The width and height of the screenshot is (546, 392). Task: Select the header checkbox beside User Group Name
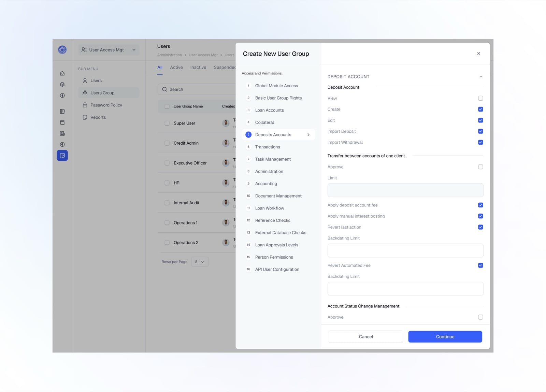[167, 106]
